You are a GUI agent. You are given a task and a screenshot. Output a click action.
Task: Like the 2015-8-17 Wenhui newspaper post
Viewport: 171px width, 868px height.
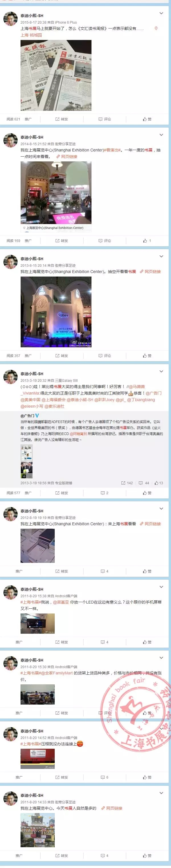point(147,119)
